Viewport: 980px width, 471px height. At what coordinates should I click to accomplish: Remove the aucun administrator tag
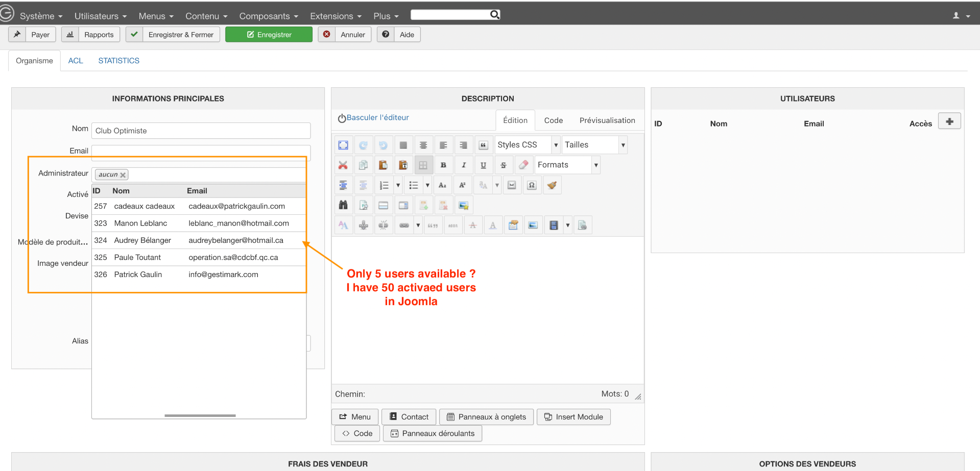(x=123, y=175)
